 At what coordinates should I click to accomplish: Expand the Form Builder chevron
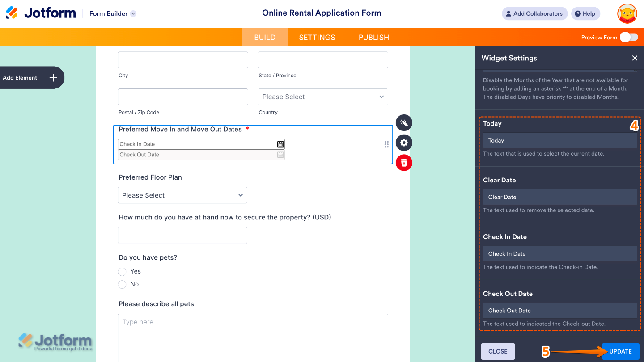click(x=133, y=13)
